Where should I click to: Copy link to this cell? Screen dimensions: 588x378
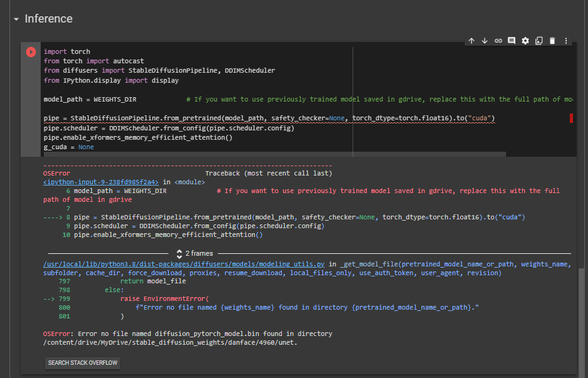498,41
